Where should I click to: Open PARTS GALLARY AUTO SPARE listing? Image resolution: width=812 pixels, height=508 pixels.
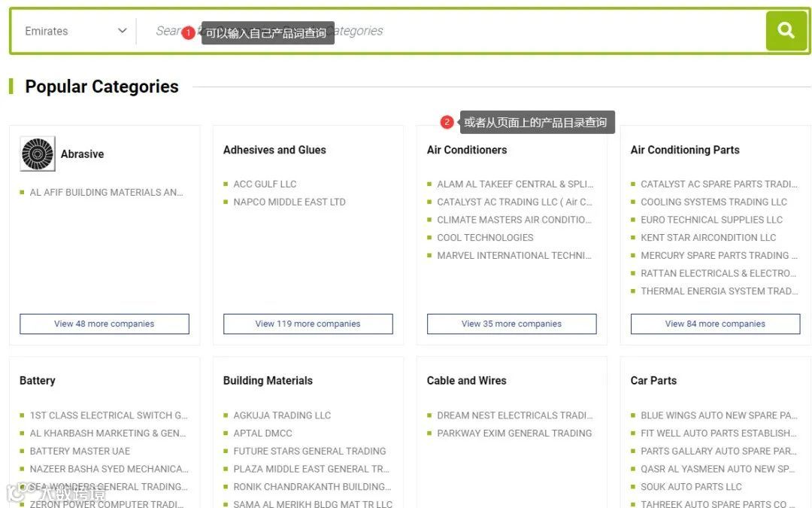coord(718,451)
